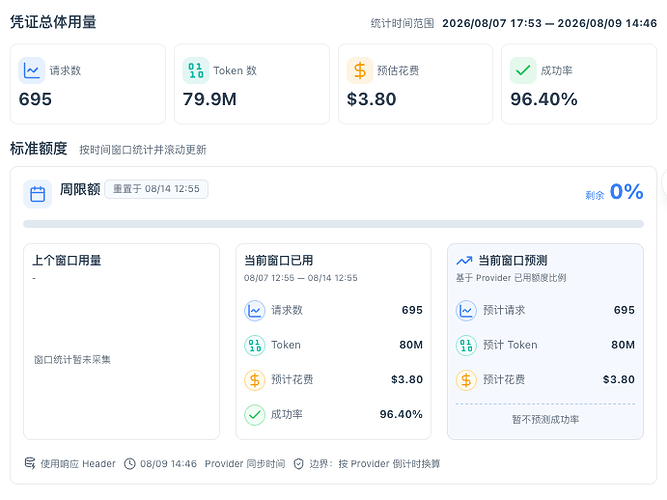Click the trend arrow icon beside 当前窗口预测
This screenshot has height=500, width=667.
click(464, 260)
